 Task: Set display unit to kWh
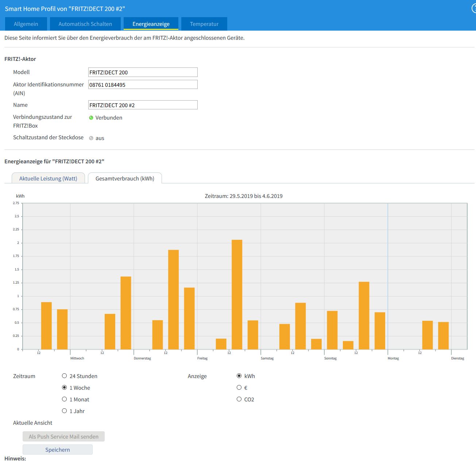[x=239, y=376]
